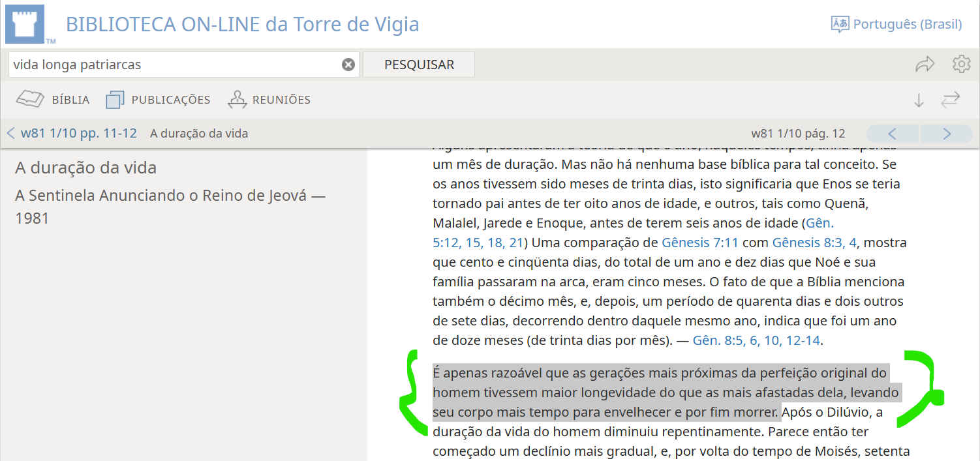980x461 pixels.
Task: Open Gên. 8:5, 6, 10, 12-14 link
Action: 756,340
